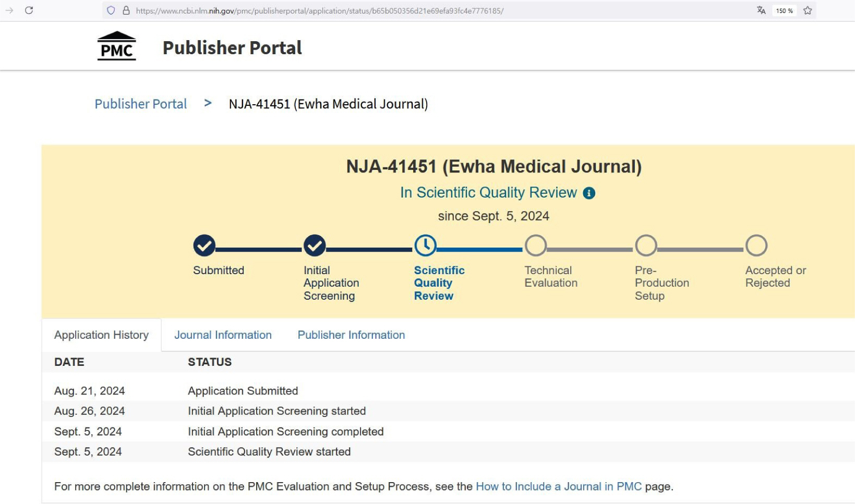
Task: Click the Pre-Production Setup step label
Action: tap(661, 283)
